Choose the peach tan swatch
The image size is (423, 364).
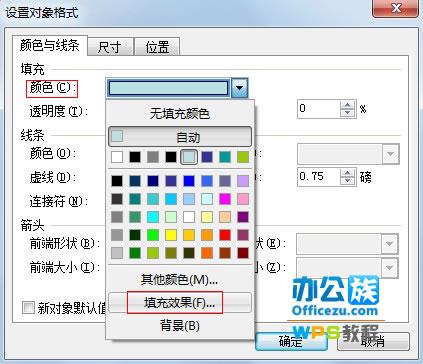(225, 217)
